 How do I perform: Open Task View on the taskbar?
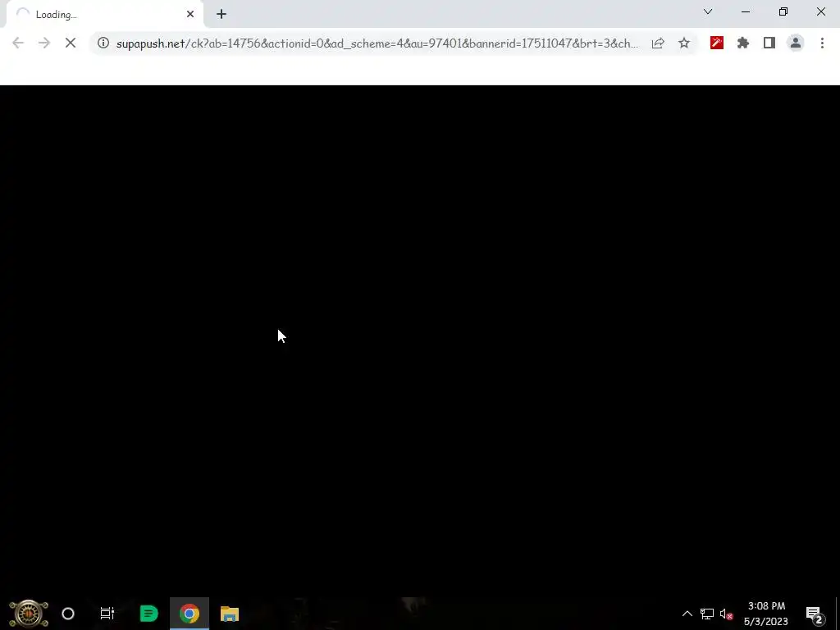coord(107,614)
